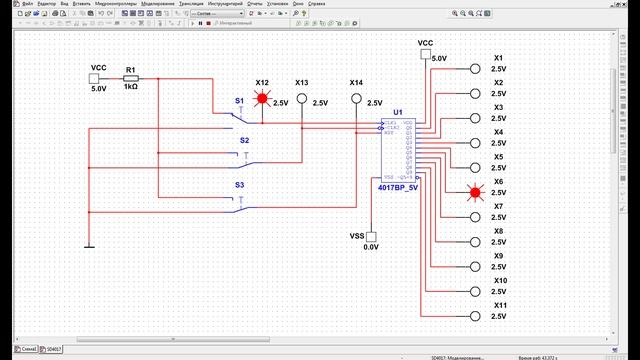Click the zoom fit to page icon
This screenshot has height=360, width=640.
(479, 13)
